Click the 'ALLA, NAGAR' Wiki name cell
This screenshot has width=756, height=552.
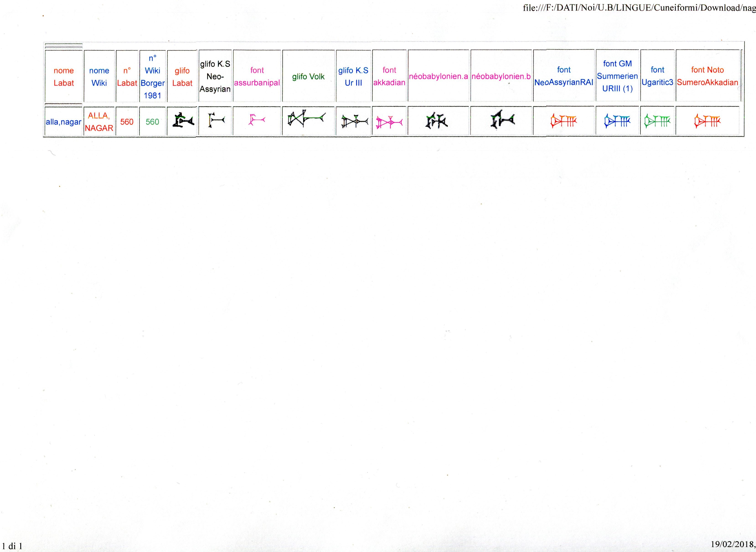click(99, 122)
